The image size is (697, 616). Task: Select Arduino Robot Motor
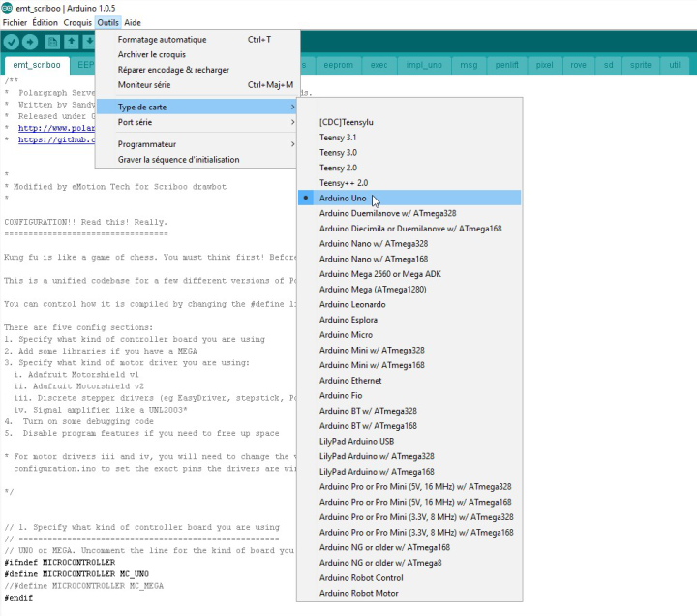click(x=409, y=593)
